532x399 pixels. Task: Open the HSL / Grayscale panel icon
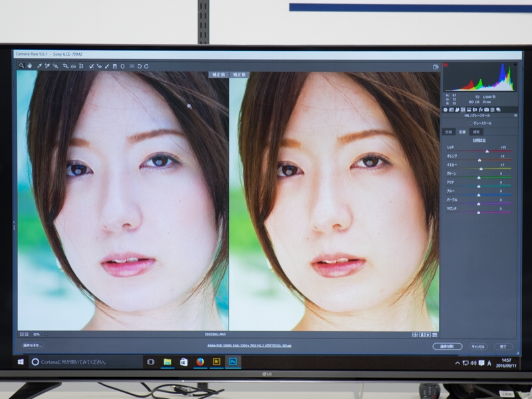point(463,110)
